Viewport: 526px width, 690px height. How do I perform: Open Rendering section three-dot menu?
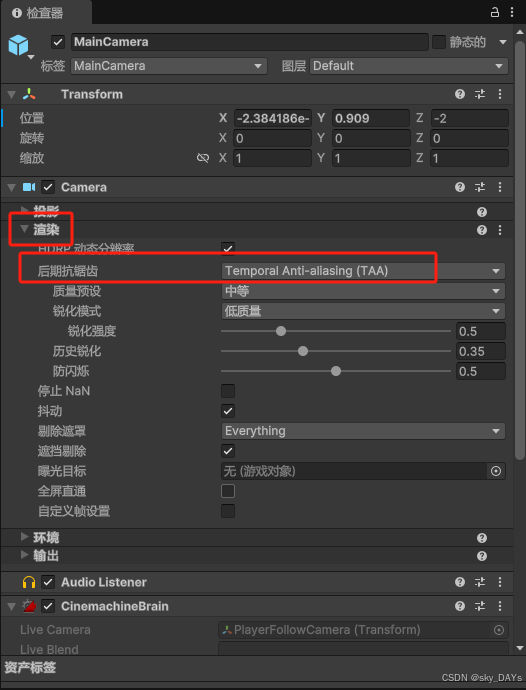pos(500,230)
